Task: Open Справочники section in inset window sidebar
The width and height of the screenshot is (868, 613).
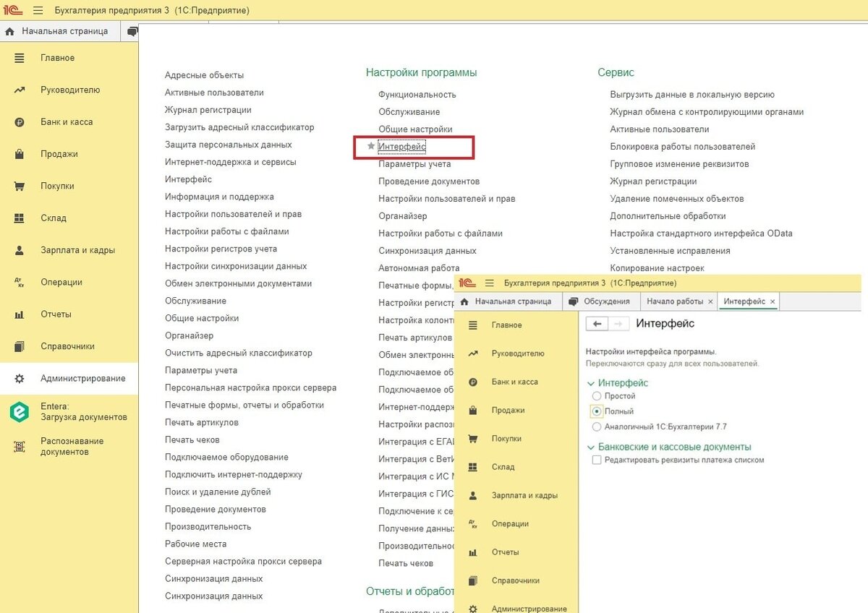Action: click(516, 580)
